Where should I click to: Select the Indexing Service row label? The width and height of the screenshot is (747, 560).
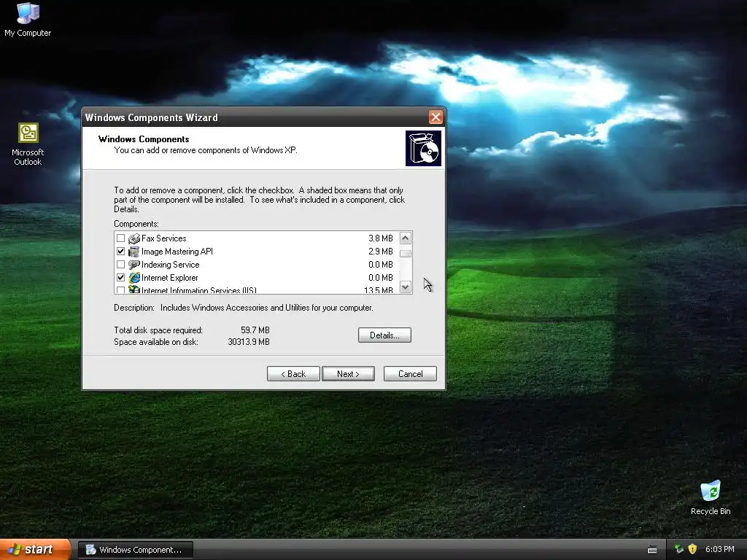tap(170, 265)
